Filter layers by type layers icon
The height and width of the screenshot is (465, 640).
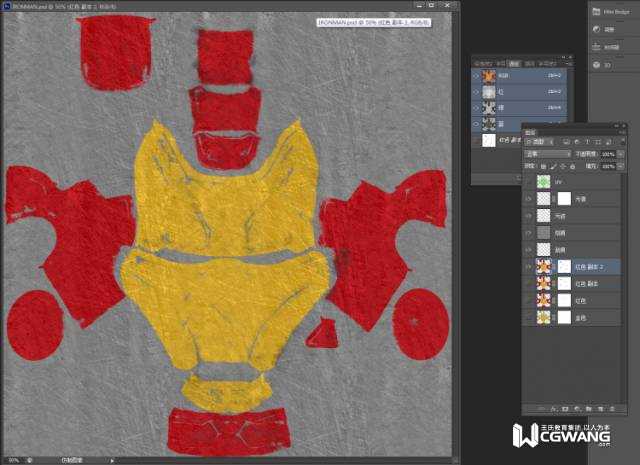[587, 142]
